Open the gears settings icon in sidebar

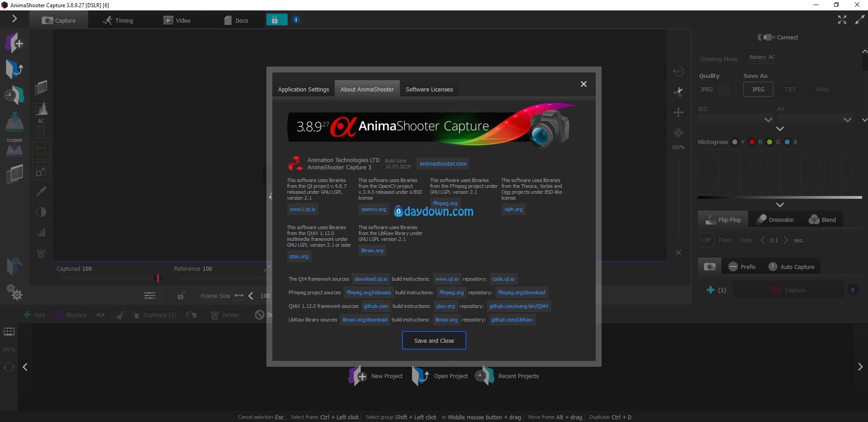click(14, 293)
